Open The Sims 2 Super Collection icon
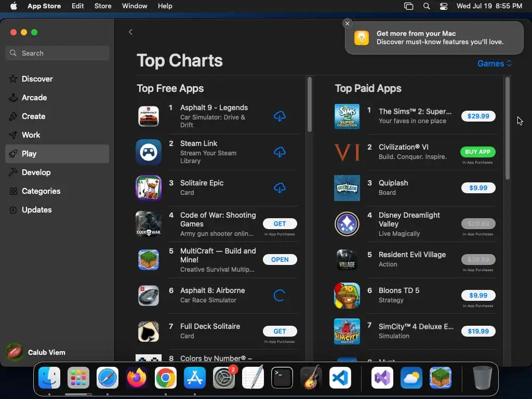This screenshot has height=399, width=532. (347, 116)
